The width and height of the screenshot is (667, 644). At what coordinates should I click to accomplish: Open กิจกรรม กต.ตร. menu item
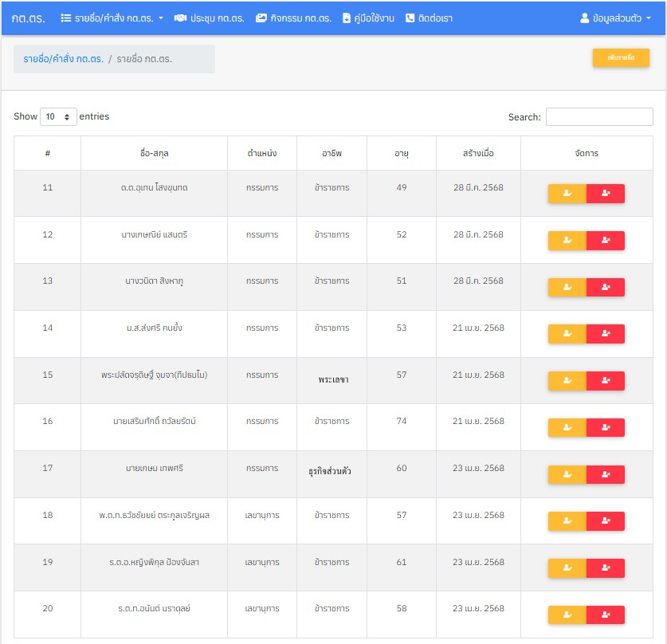tap(293, 18)
